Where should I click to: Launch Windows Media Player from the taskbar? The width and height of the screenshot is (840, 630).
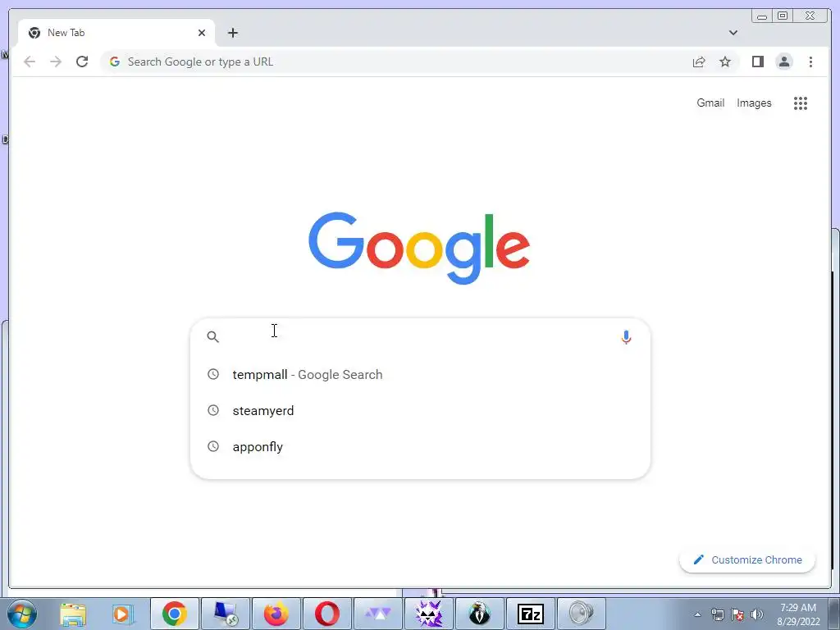pos(123,614)
